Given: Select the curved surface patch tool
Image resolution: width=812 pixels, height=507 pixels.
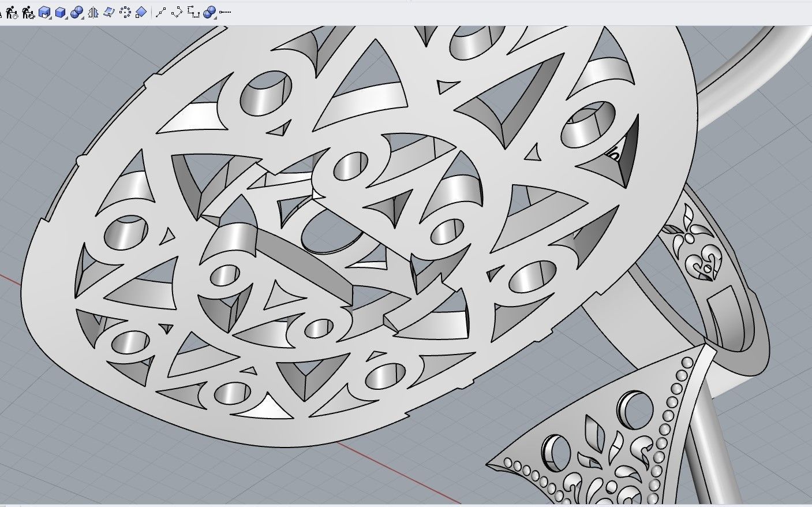Looking at the screenshot, I should click(x=108, y=12).
